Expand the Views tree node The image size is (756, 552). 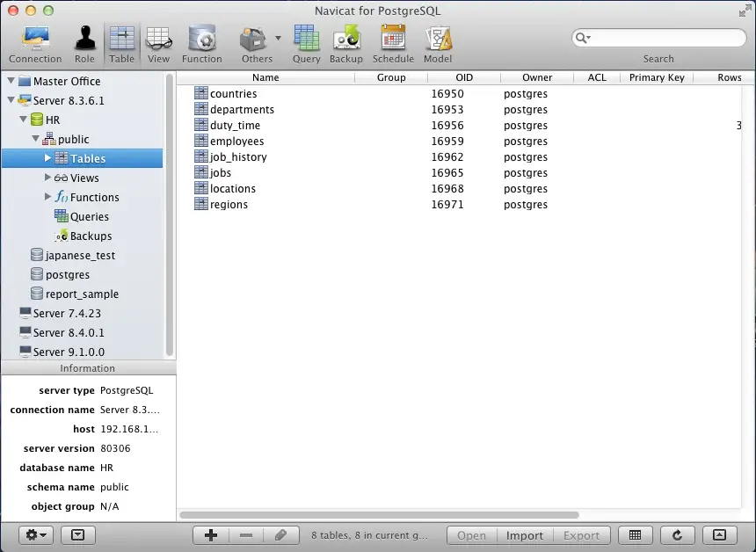tap(47, 178)
